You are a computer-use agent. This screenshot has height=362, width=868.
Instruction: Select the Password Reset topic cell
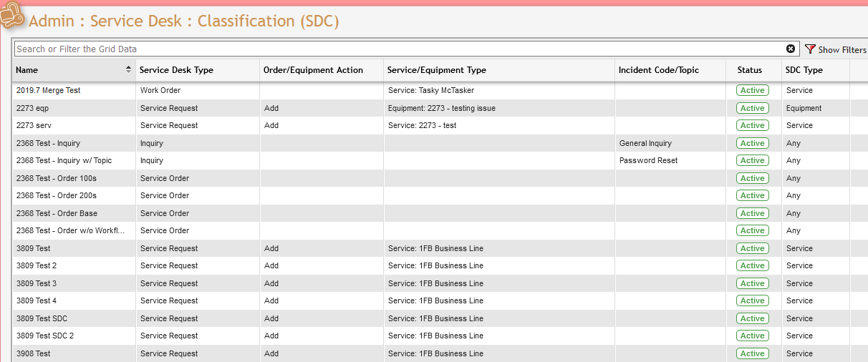pos(648,160)
